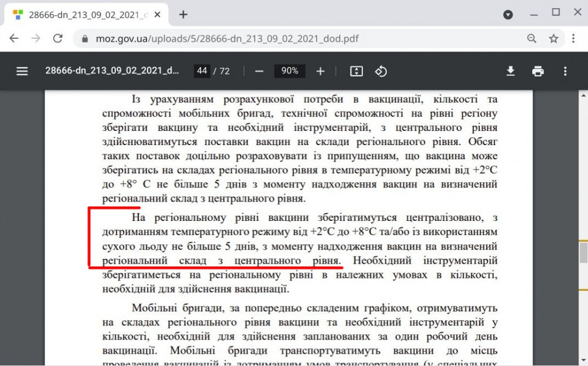The image size is (588, 366).
Task: Reload the current page
Action: tap(58, 39)
